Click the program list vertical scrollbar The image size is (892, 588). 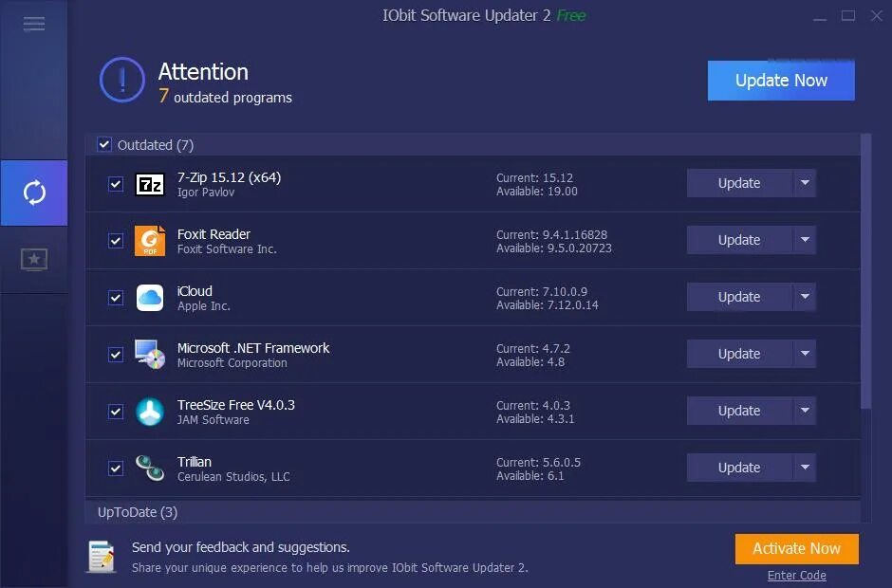coord(865,271)
